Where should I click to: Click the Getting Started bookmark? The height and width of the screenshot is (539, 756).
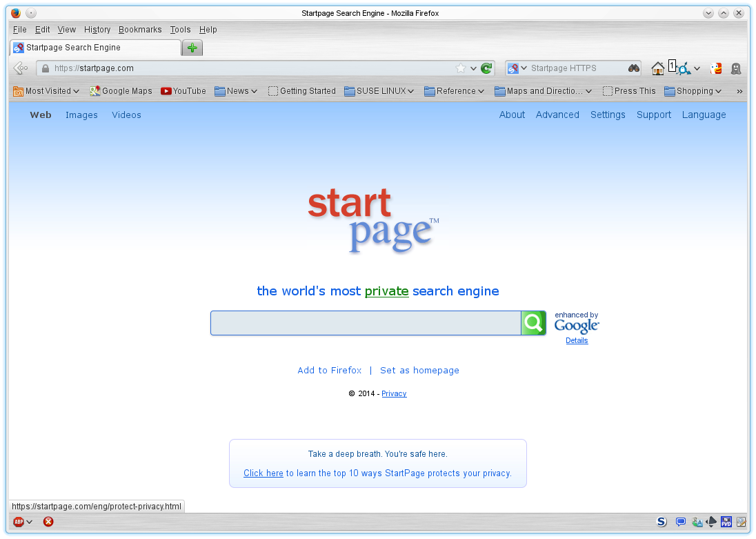[x=302, y=90]
